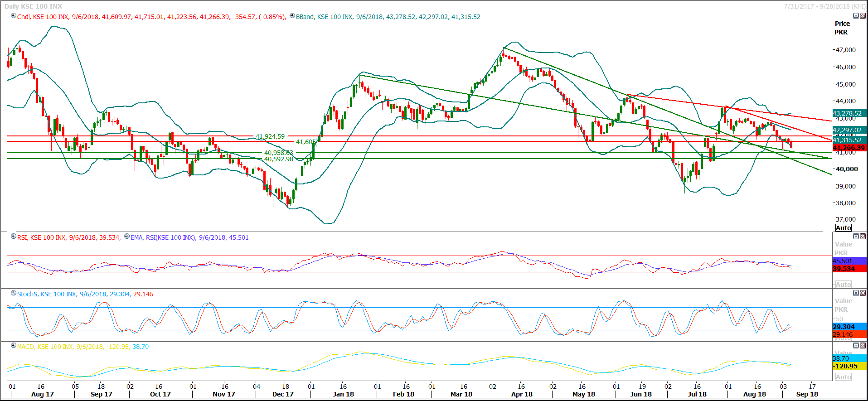The image size is (868, 401).
Task: Close the StochS indicator pane
Action: (x=863, y=293)
